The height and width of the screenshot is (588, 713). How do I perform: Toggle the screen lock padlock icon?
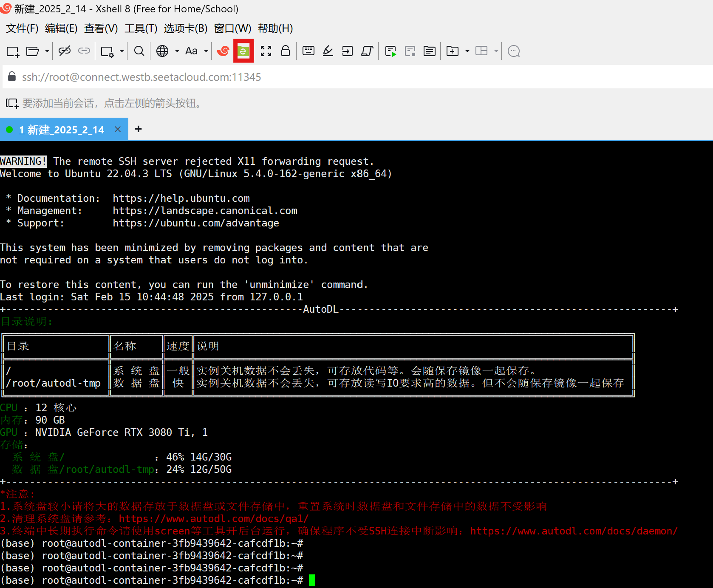point(286,51)
